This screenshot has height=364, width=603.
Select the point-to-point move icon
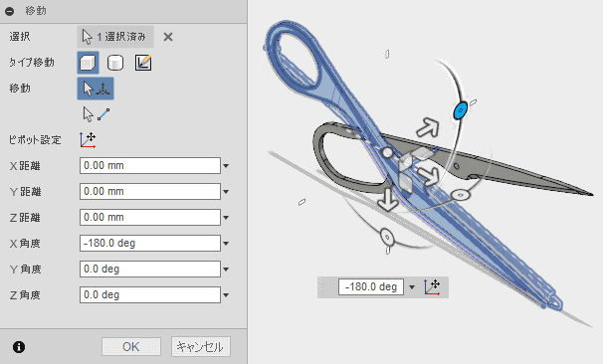click(x=97, y=114)
